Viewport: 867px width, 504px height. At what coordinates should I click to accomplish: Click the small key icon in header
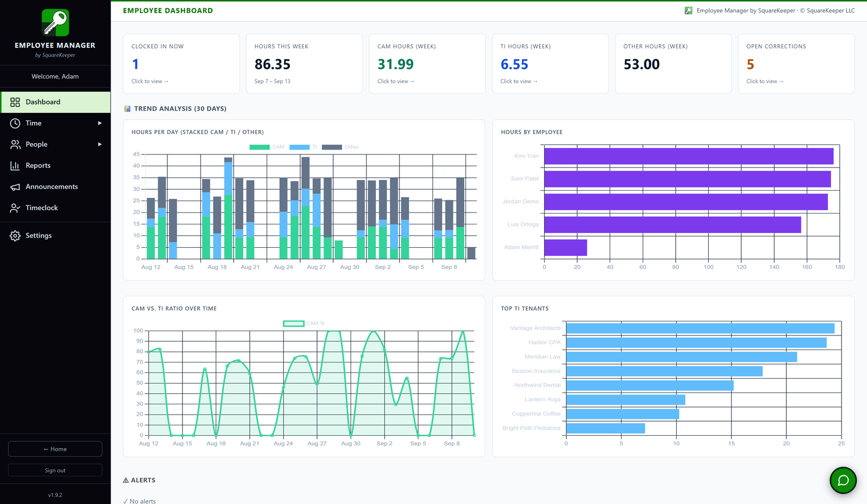click(688, 10)
